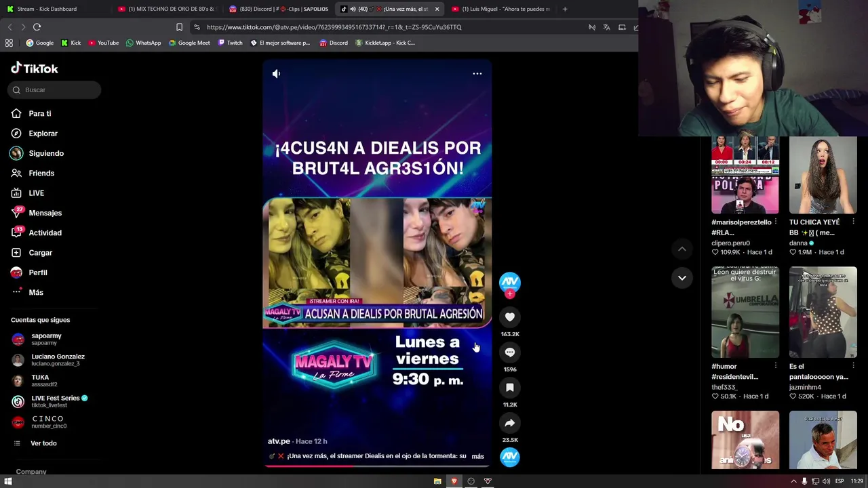Open a new browser tab
Screen dimensions: 868x488
(x=564, y=9)
